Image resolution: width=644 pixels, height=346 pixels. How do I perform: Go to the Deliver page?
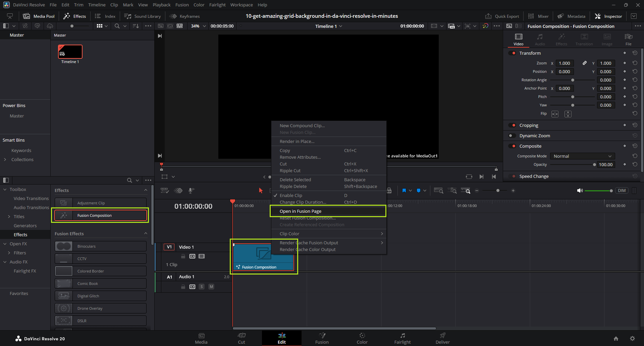[x=442, y=338]
